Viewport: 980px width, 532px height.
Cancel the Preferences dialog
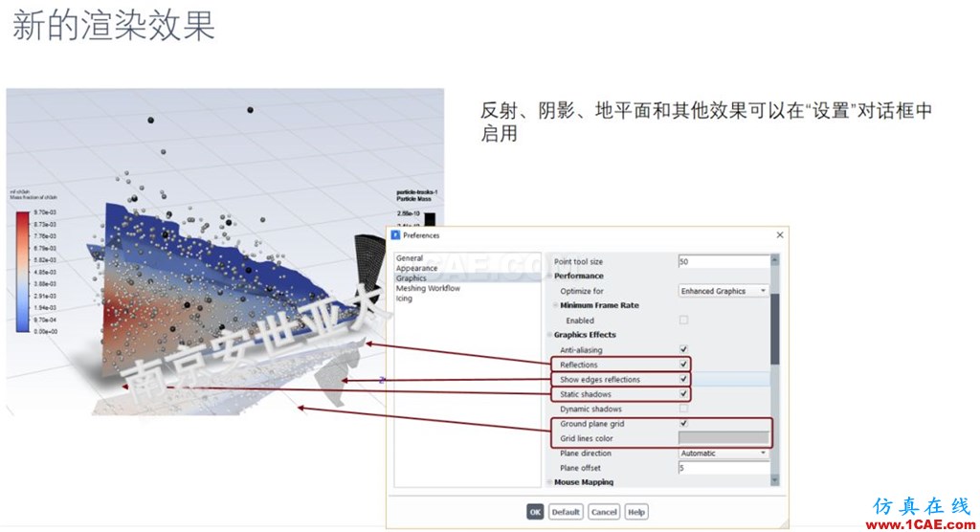pyautogui.click(x=604, y=512)
